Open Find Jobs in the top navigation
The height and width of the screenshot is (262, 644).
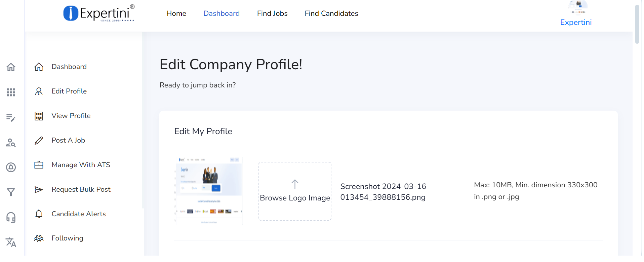[272, 13]
